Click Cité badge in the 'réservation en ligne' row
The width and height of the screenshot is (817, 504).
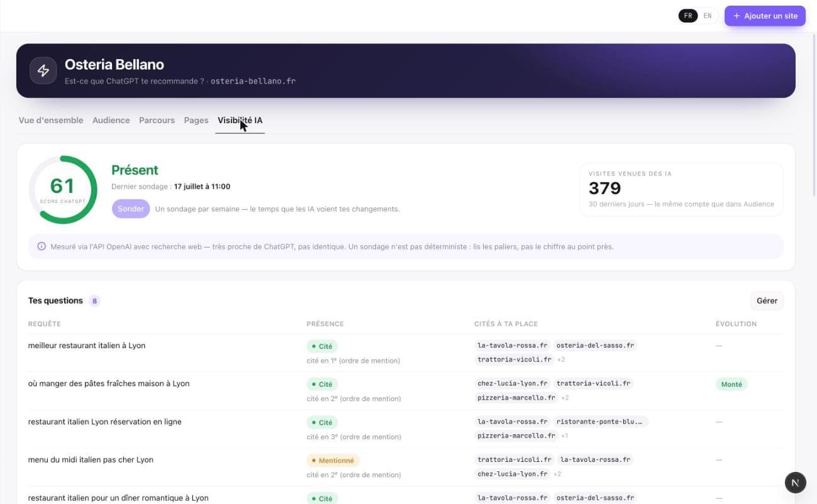pyautogui.click(x=322, y=422)
